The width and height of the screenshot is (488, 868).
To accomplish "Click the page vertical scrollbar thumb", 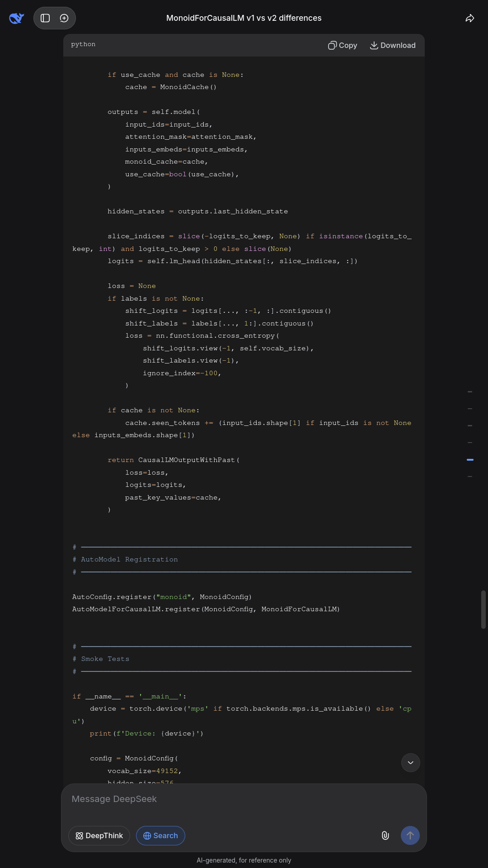I will click(483, 609).
